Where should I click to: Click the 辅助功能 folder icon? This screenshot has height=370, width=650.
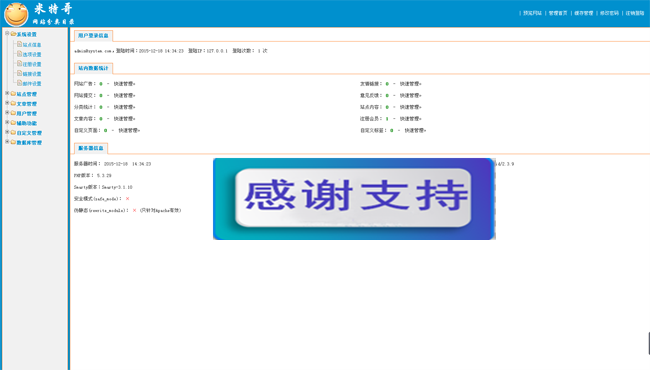click(x=13, y=123)
